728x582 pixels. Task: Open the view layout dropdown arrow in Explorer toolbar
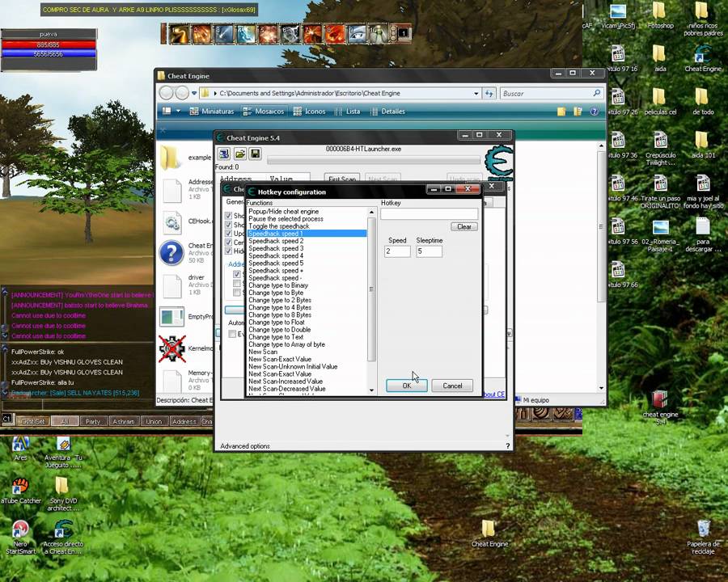(x=178, y=112)
